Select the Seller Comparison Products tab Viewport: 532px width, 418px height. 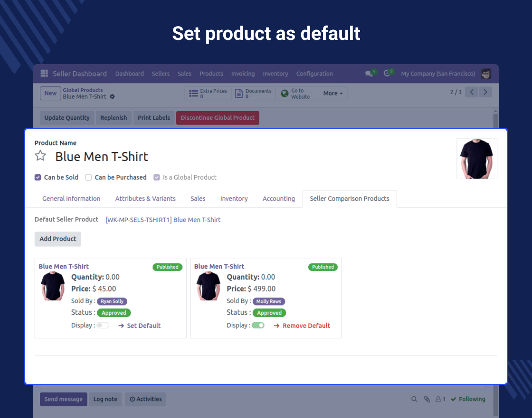click(350, 199)
